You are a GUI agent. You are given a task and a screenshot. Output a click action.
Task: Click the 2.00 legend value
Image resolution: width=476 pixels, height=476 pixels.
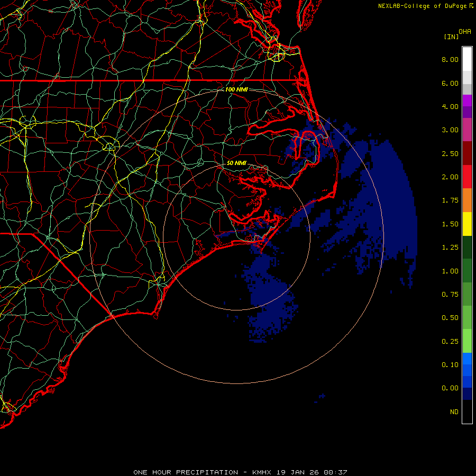[x=450, y=177]
